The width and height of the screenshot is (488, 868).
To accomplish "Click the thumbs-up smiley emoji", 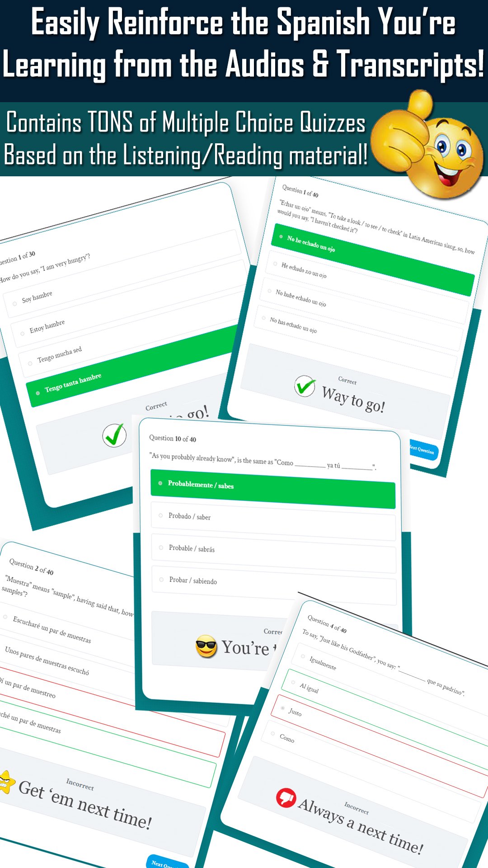I will coord(427,145).
